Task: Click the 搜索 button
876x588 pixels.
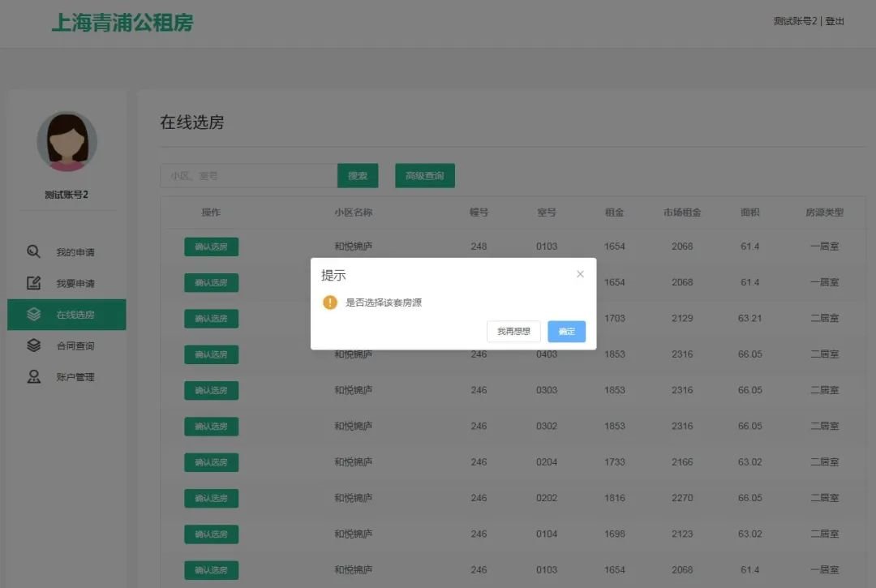Action: pyautogui.click(x=358, y=176)
